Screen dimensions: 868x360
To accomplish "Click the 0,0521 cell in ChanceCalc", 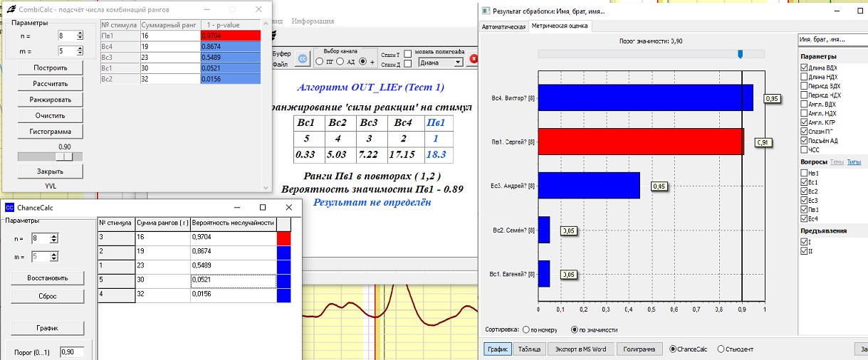I will click(x=234, y=281).
